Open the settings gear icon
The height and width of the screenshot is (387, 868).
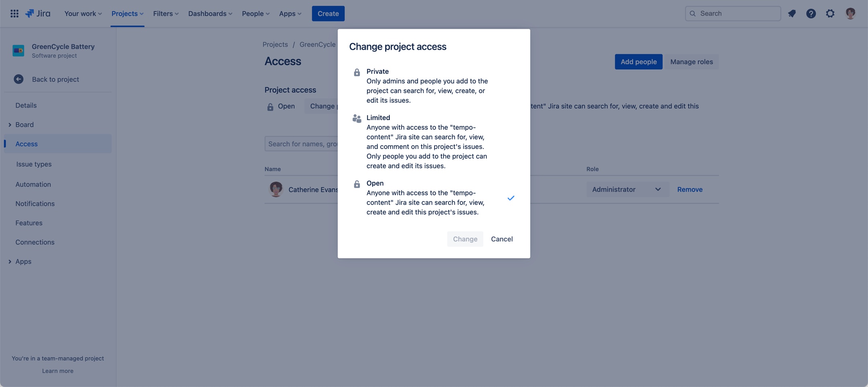(x=830, y=14)
